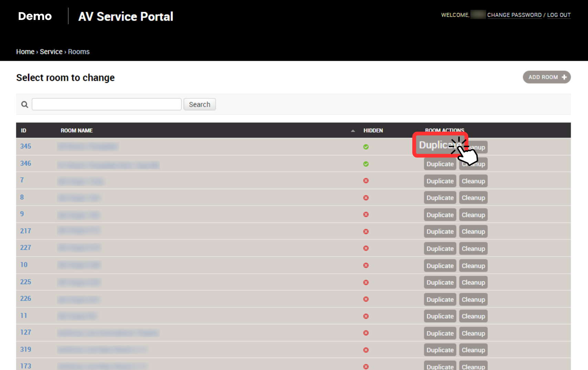Image resolution: width=588 pixels, height=370 pixels.
Task: Click the search magnifier icon
Action: pyautogui.click(x=24, y=104)
